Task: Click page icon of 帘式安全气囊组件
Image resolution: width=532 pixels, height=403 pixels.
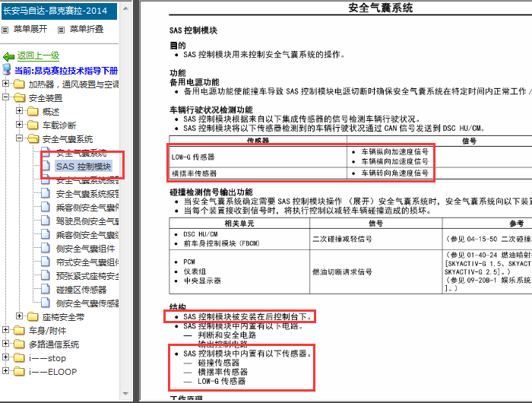Action: coord(46,262)
